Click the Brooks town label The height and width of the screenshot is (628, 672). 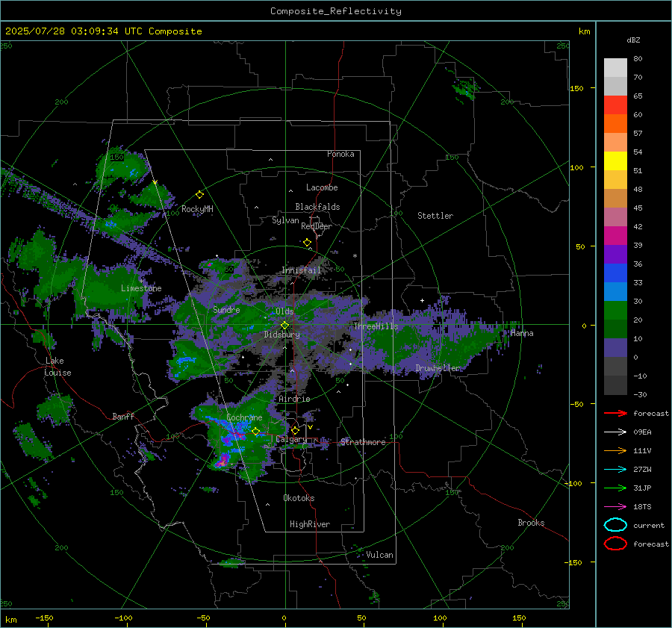pos(531,523)
